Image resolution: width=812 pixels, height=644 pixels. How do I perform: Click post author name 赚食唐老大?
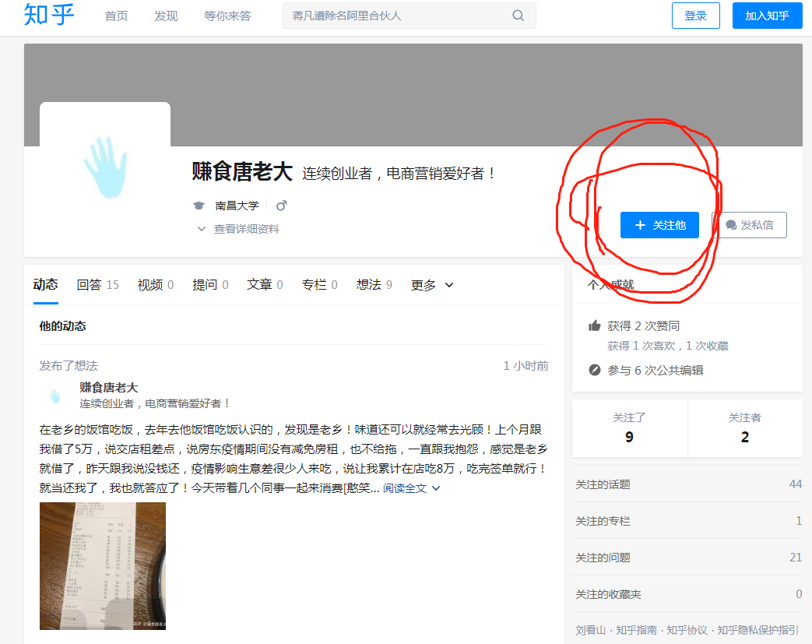click(109, 388)
